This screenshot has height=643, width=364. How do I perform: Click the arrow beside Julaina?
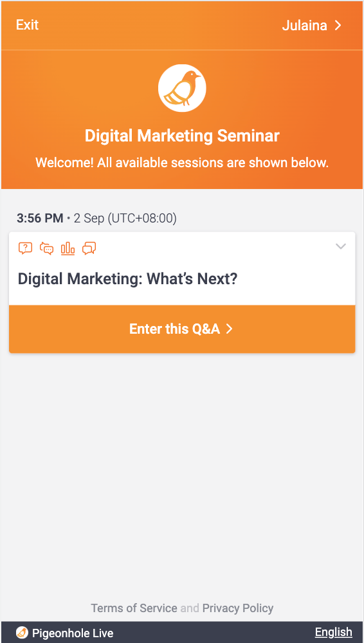coord(338,26)
